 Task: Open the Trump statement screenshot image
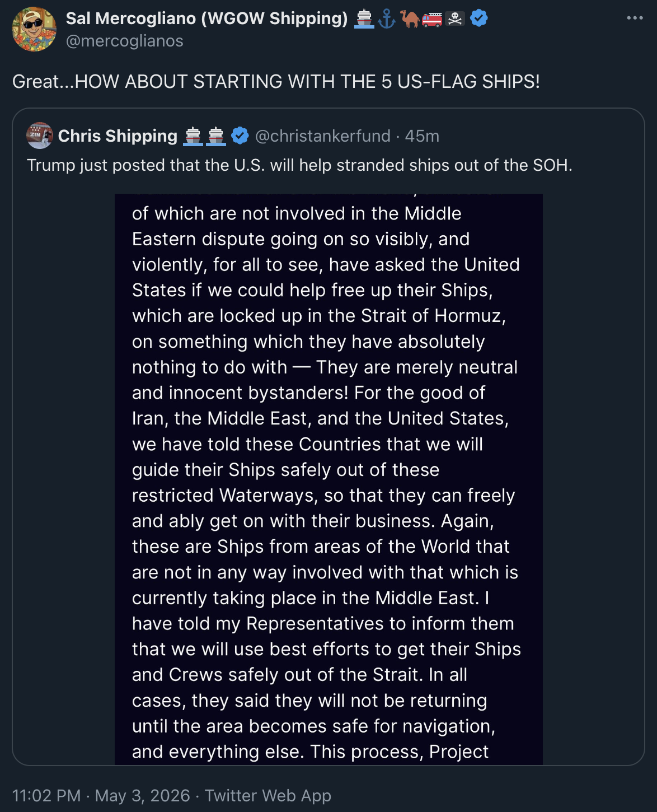tap(328, 479)
